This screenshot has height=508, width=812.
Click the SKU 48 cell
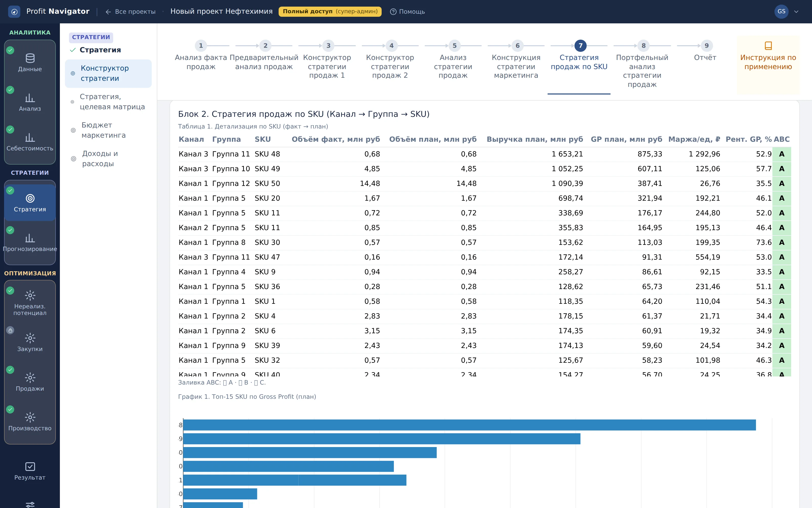pyautogui.click(x=267, y=154)
